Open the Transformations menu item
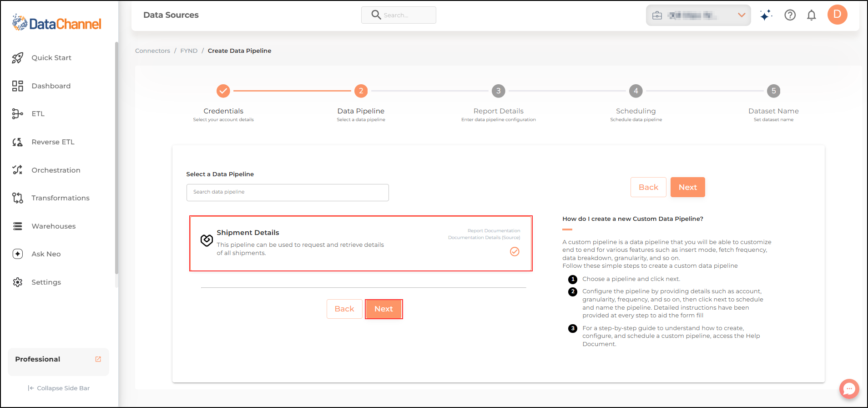 point(60,198)
